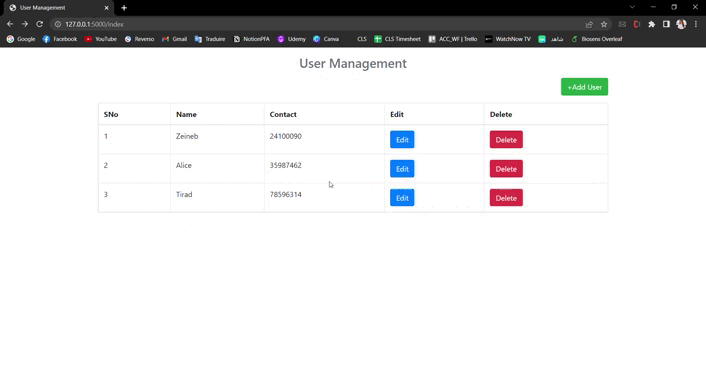Viewport: 706px width, 380px height.
Task: Click the red recorder extension icon
Action: (x=637, y=24)
